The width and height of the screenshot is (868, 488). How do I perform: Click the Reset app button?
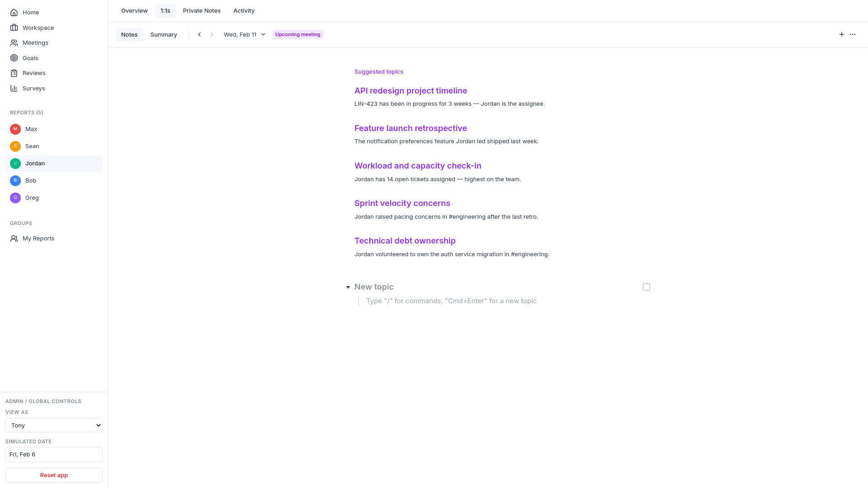coord(54,475)
